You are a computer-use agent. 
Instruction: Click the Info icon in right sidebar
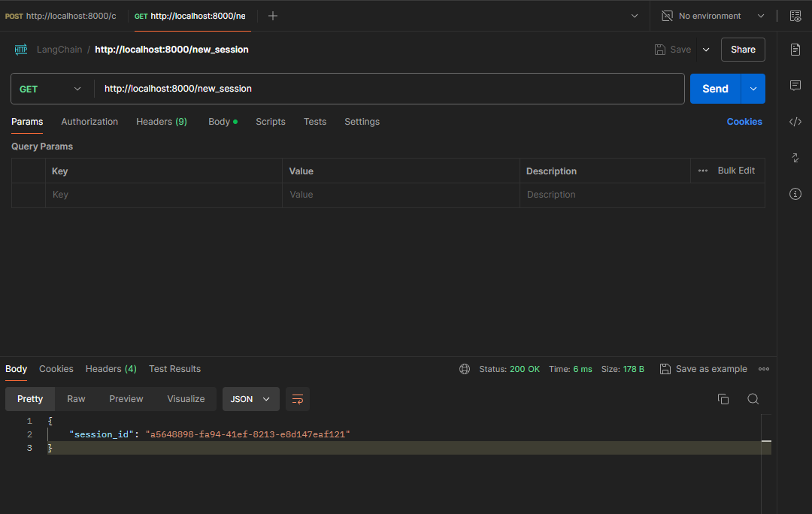coord(795,194)
